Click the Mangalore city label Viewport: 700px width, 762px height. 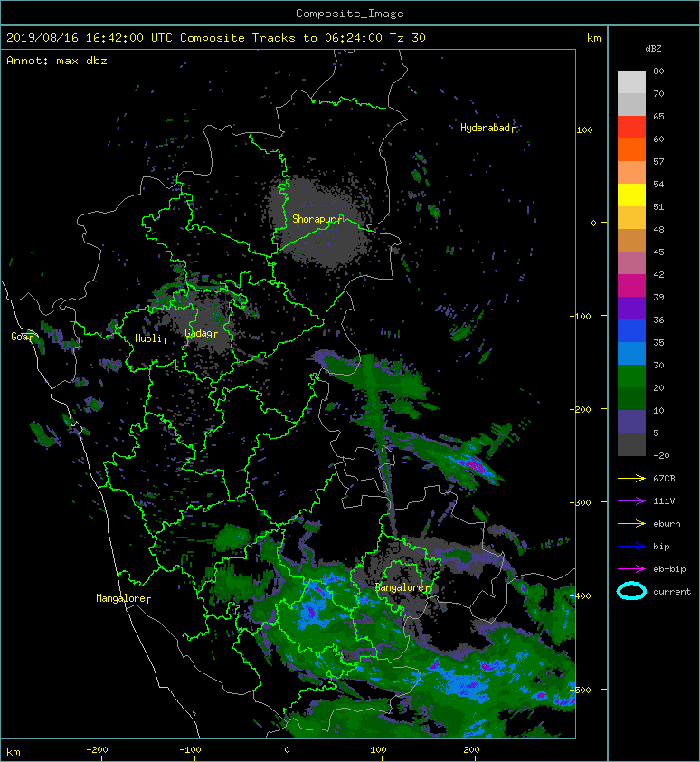tap(122, 598)
